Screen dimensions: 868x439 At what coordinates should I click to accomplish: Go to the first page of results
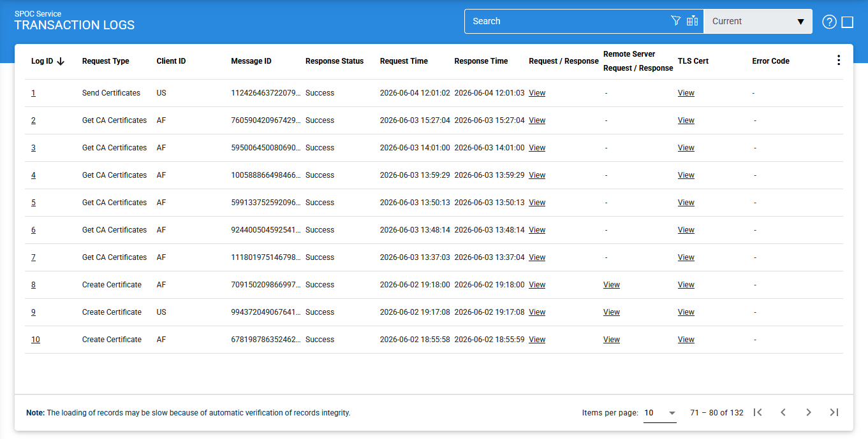point(758,412)
